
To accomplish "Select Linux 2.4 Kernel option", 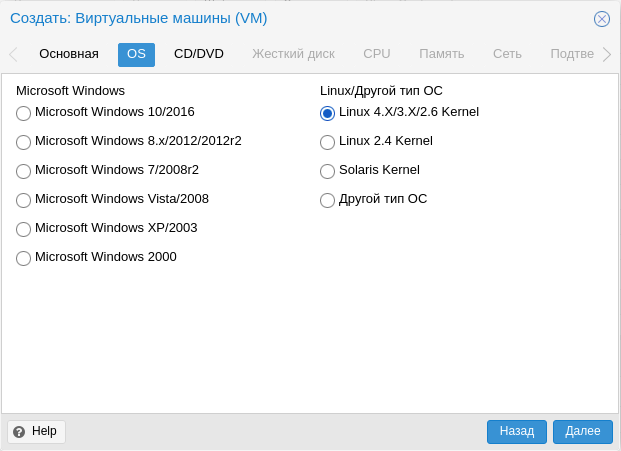I will (327, 142).
